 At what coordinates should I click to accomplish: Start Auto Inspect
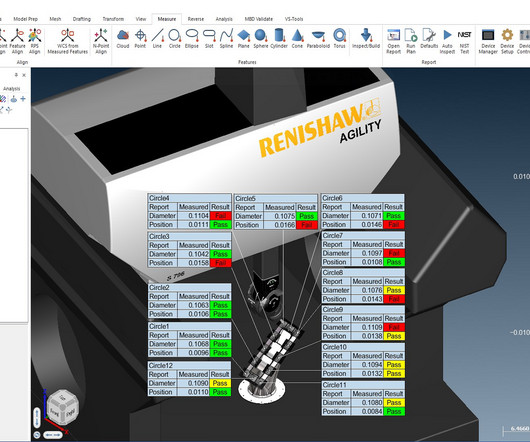(x=447, y=41)
